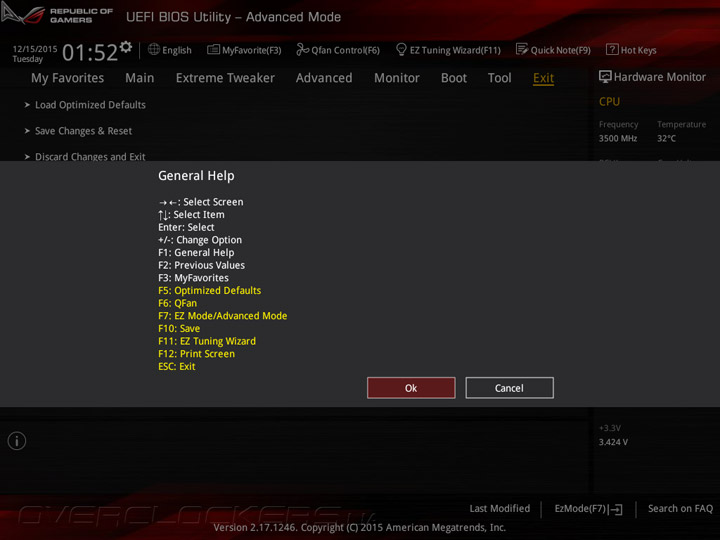Click the General Help dialog title

pos(196,175)
